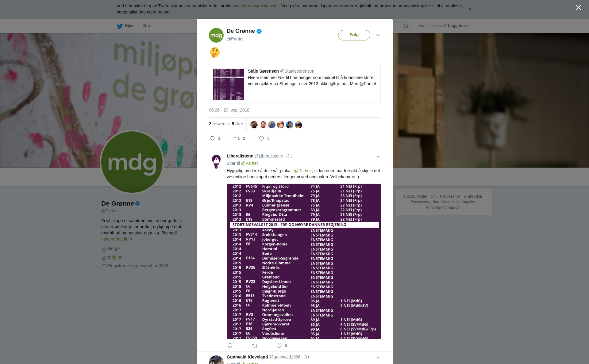Dismiss the cookie notice banner
The image size is (589, 364).
coord(470,9)
